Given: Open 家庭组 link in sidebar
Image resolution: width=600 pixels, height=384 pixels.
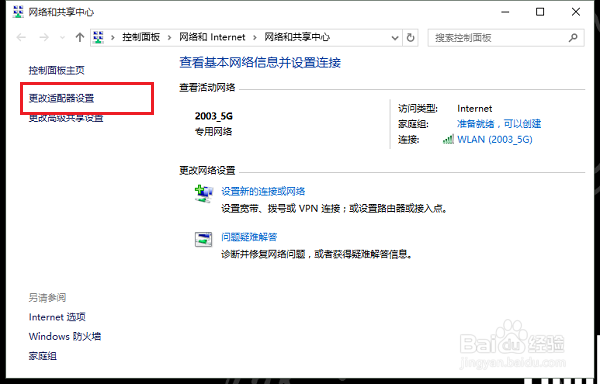Looking at the screenshot, I should click(43, 356).
